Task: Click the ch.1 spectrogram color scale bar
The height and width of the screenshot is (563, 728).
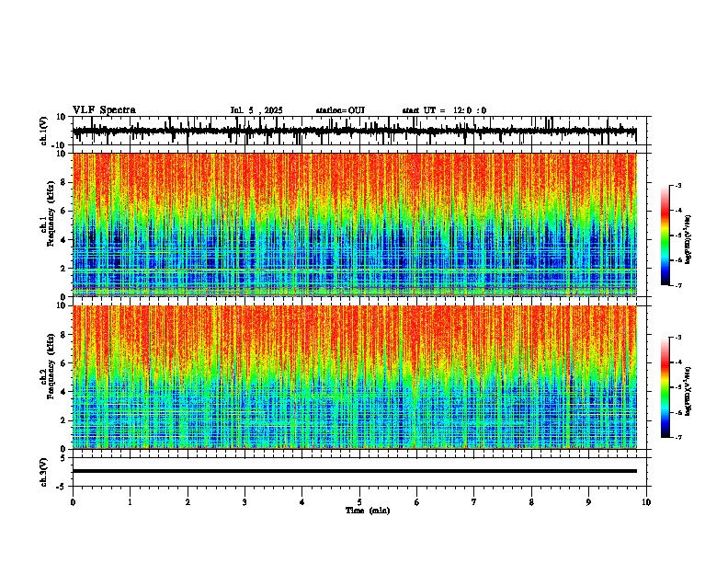Action: (665, 236)
